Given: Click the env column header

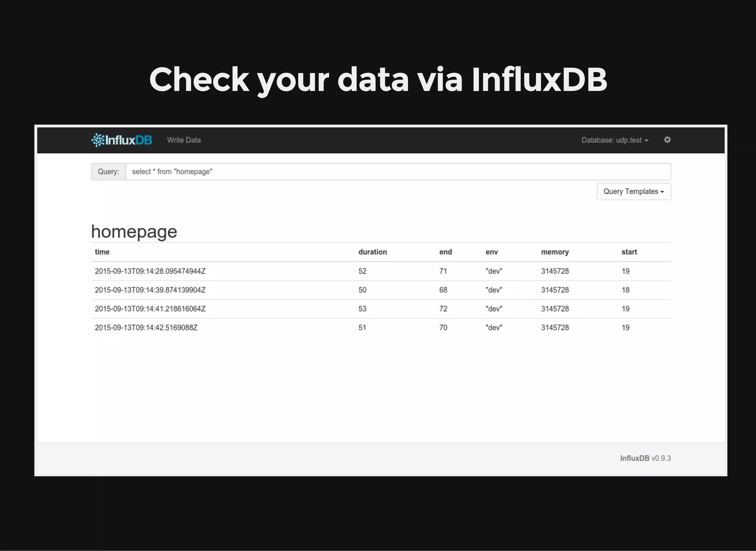Looking at the screenshot, I should 492,252.
